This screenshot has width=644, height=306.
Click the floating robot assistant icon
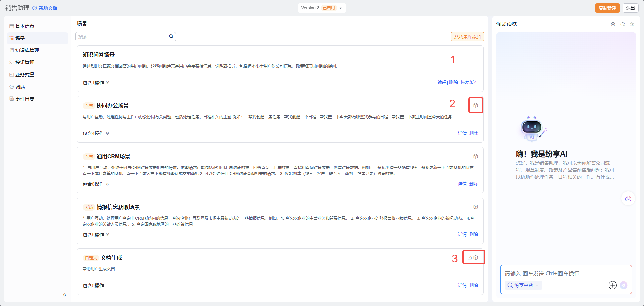coord(628,199)
